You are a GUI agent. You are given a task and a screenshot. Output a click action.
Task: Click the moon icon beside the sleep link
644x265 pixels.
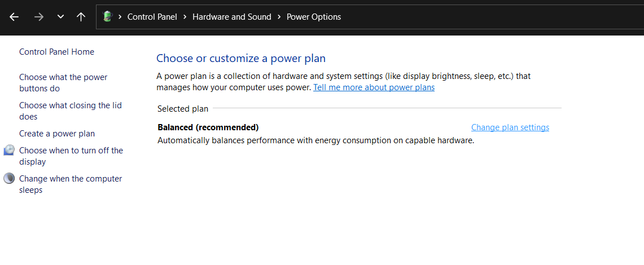point(9,179)
